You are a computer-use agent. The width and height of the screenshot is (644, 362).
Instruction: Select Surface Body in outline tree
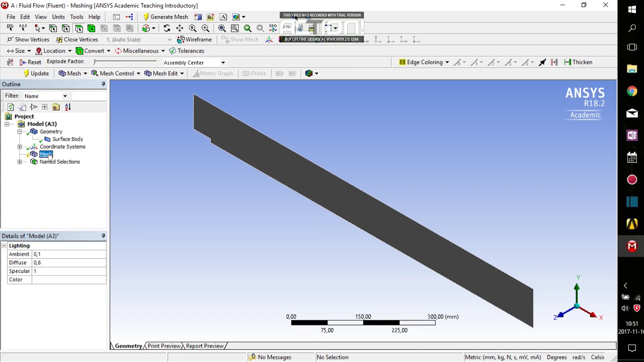(67, 139)
